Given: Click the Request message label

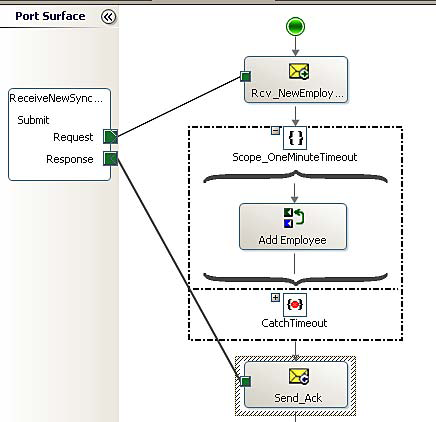Looking at the screenshot, I should pyautogui.click(x=73, y=137).
